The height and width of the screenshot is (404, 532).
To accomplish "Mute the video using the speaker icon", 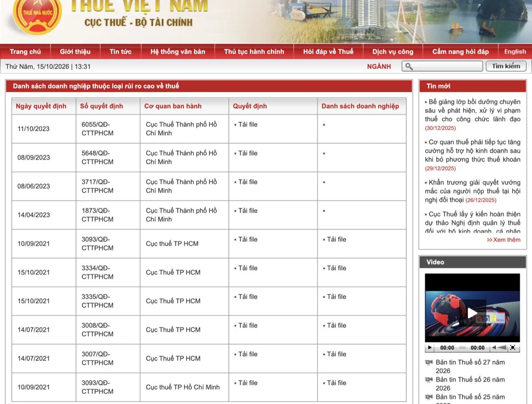I will (x=495, y=348).
